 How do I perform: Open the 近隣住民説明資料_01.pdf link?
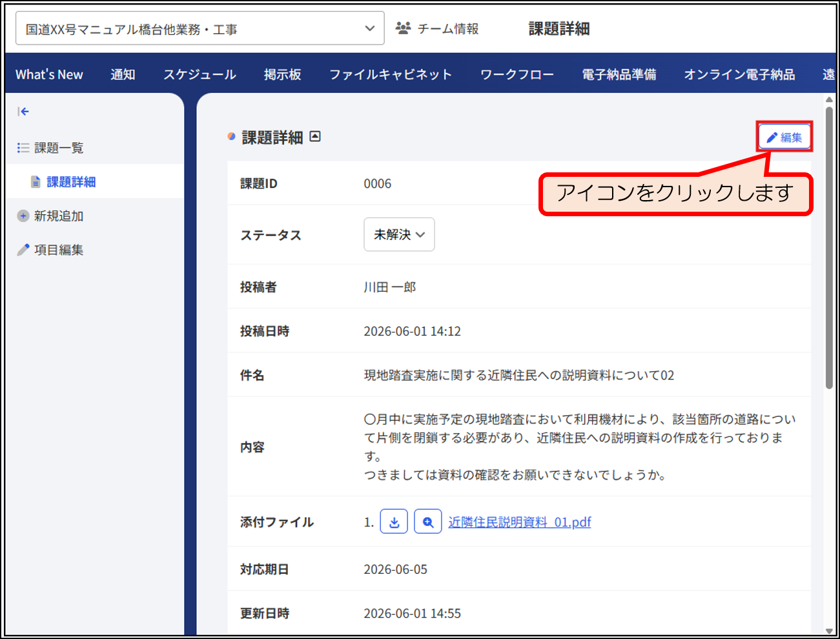(520, 522)
